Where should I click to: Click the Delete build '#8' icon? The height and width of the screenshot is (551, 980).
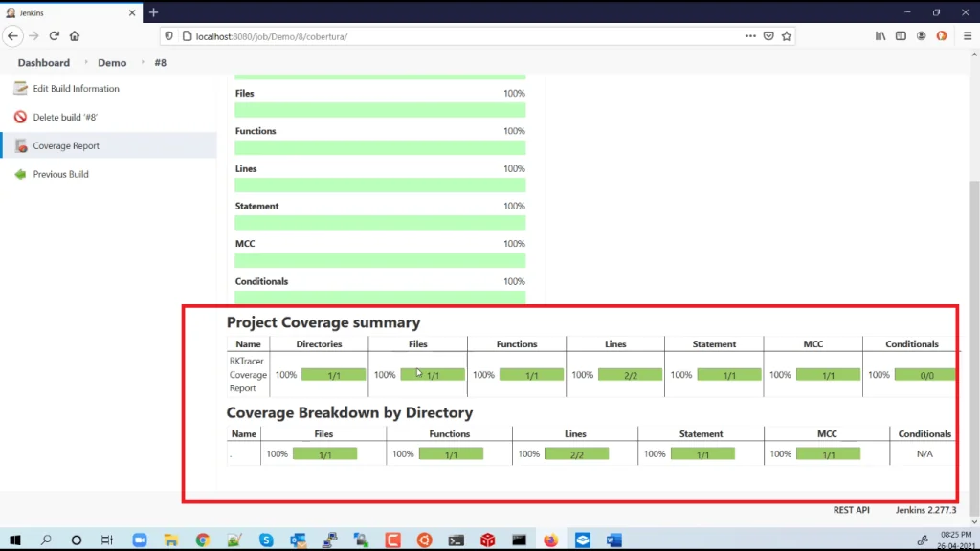pyautogui.click(x=21, y=117)
